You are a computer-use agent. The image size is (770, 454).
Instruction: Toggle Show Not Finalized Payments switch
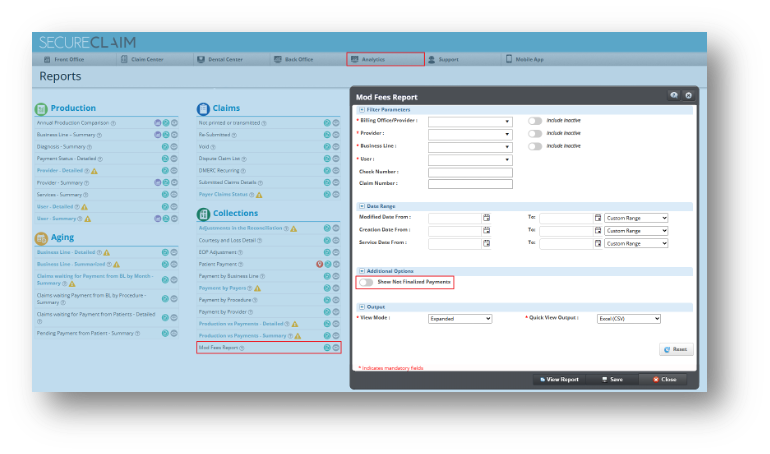tap(366, 283)
